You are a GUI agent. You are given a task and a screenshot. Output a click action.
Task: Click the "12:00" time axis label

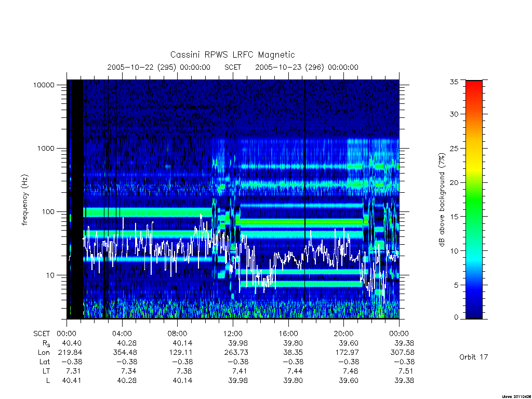(x=233, y=334)
